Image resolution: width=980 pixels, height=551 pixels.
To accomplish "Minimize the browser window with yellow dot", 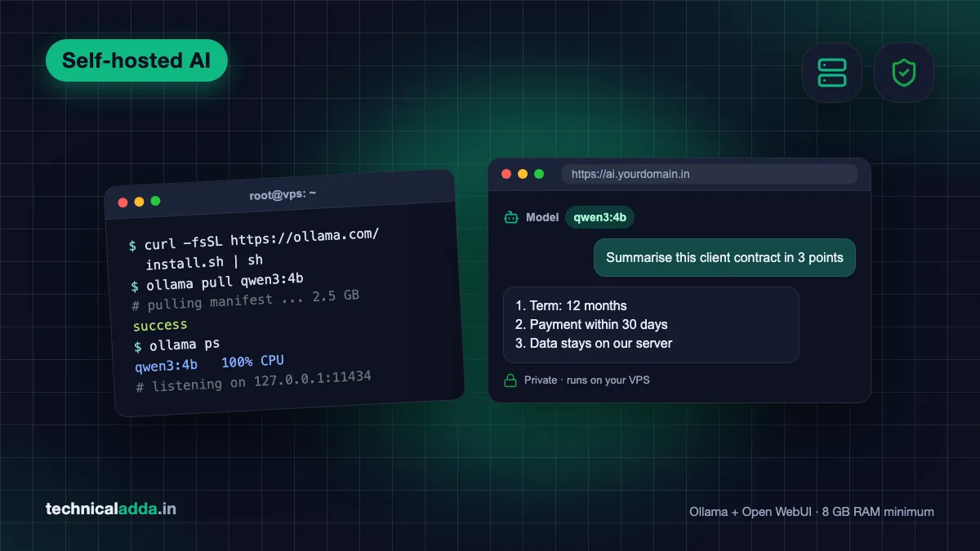I will (523, 174).
